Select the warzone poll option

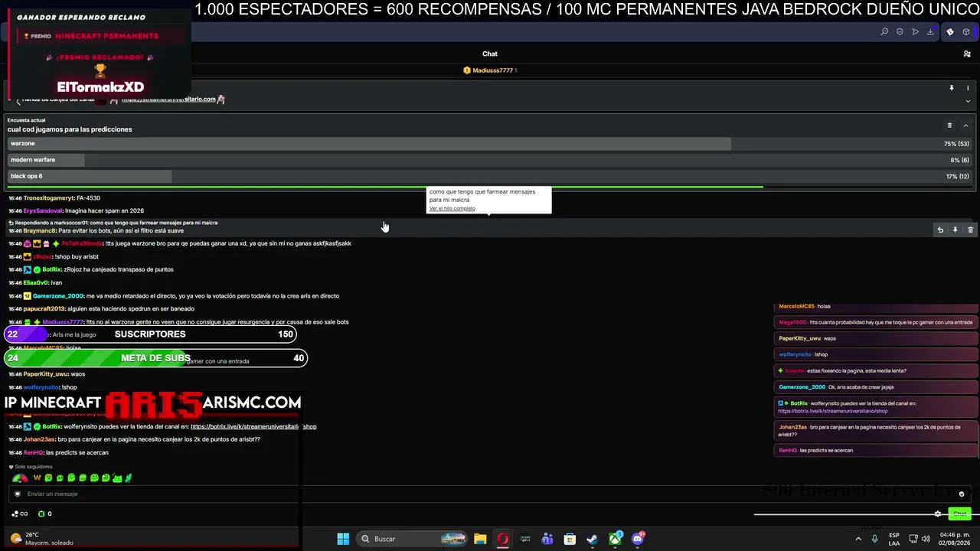tap(490, 144)
